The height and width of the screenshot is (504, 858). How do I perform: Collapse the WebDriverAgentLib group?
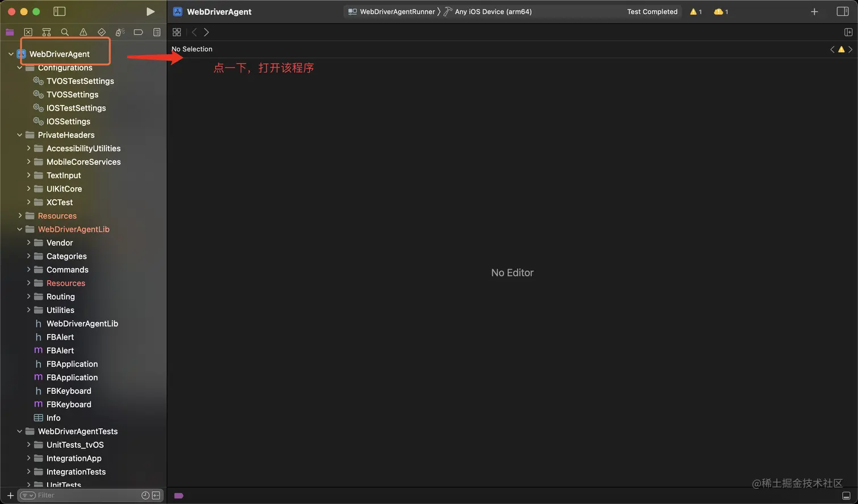(19, 229)
